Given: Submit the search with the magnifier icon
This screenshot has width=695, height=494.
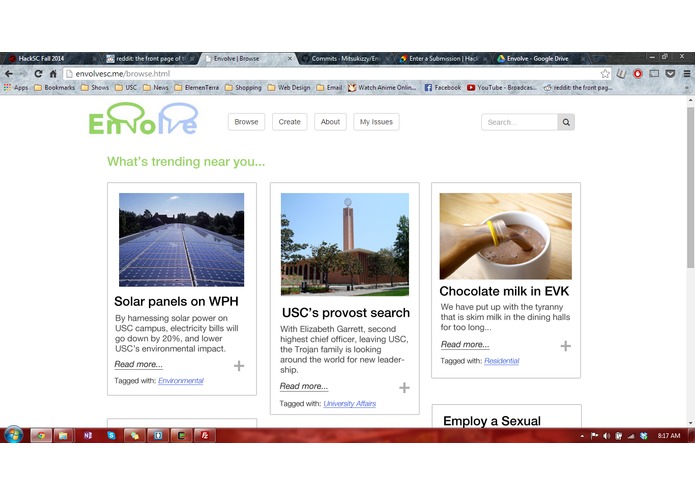Looking at the screenshot, I should click(x=566, y=122).
